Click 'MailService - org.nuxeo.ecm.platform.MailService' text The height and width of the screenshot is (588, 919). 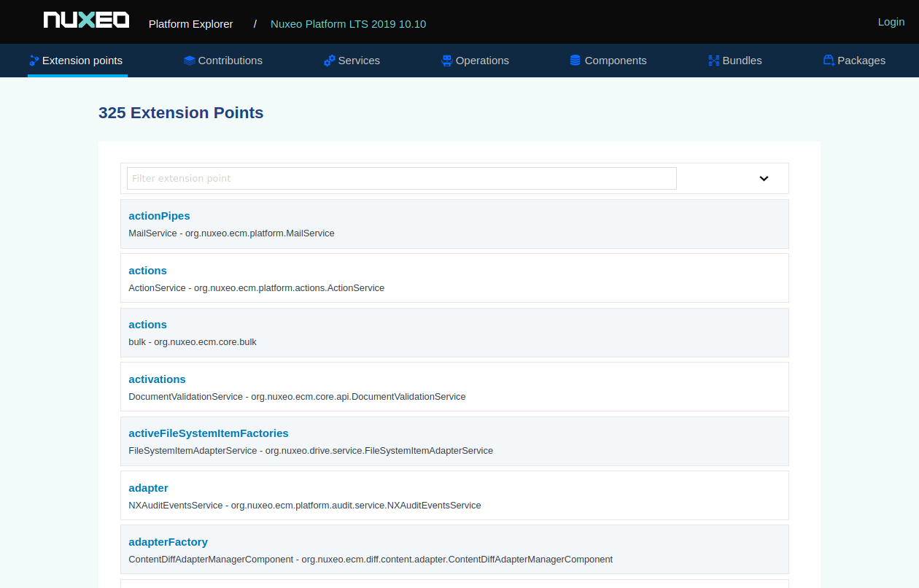click(231, 233)
